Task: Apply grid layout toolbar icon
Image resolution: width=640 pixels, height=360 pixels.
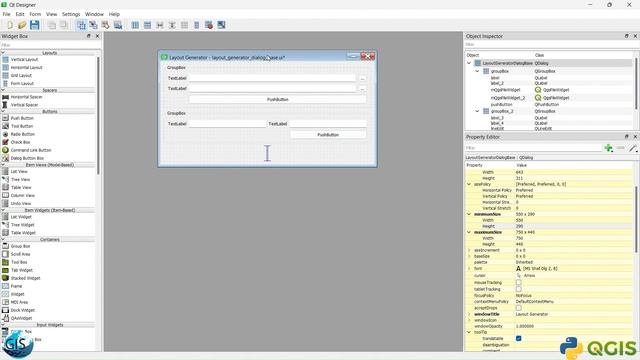Action: coord(184,25)
